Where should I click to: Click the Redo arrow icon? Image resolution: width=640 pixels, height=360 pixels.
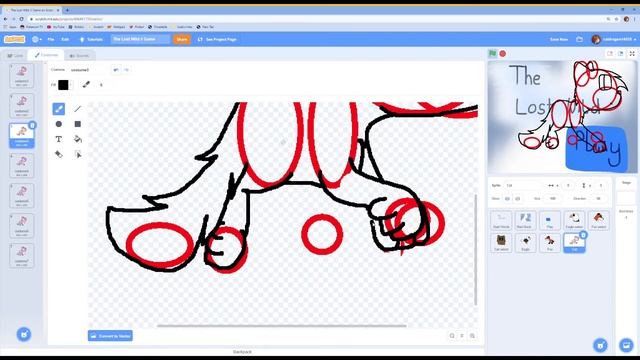(126, 70)
